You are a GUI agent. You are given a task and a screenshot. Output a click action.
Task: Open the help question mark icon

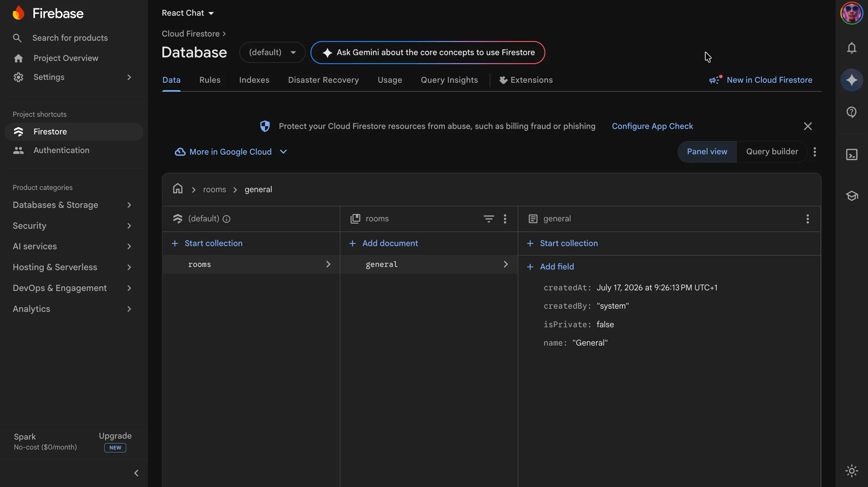pyautogui.click(x=852, y=112)
